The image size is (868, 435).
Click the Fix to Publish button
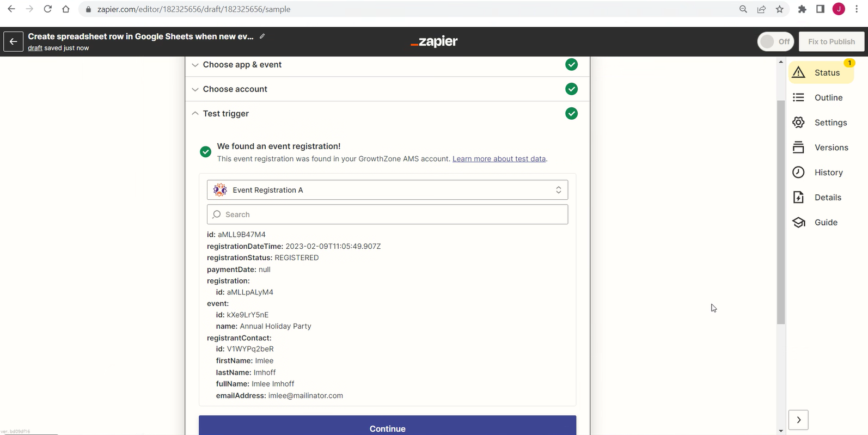click(832, 41)
